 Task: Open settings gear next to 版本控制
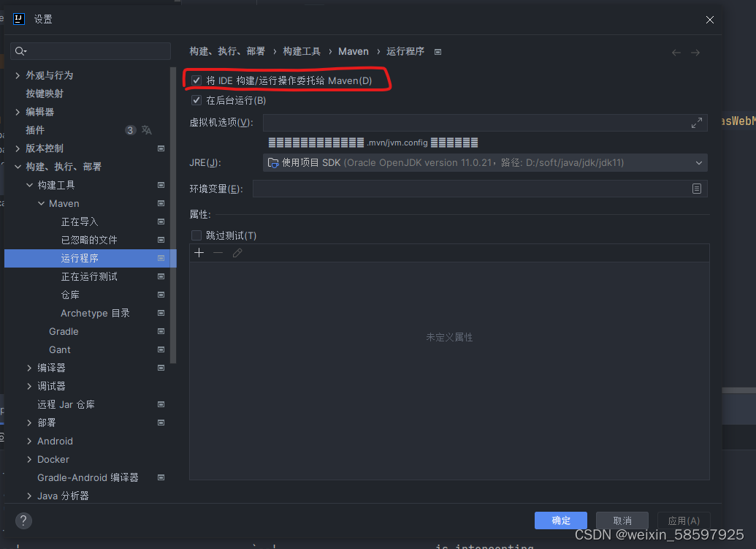[x=160, y=148]
